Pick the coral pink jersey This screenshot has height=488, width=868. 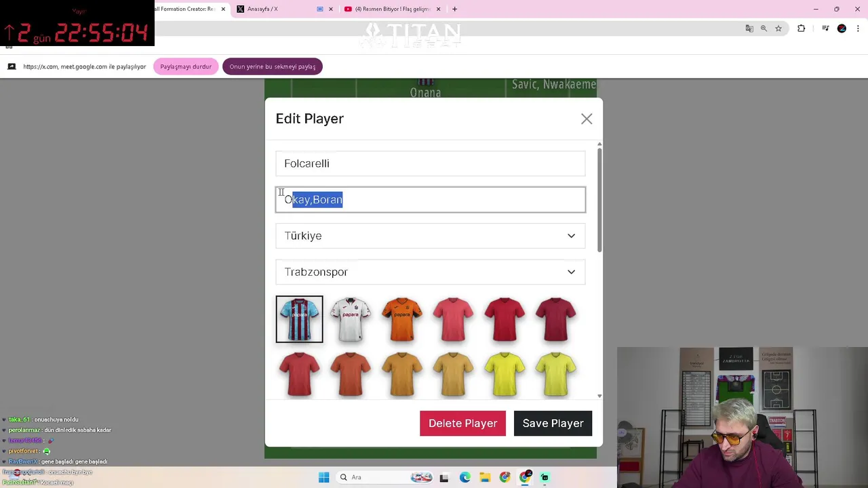coord(453,319)
